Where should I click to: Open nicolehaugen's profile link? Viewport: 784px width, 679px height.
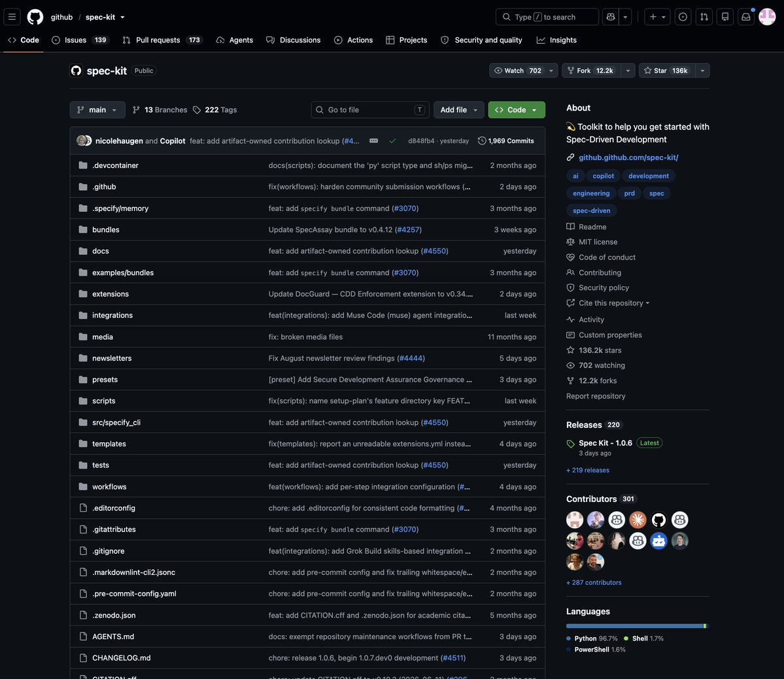pos(119,141)
